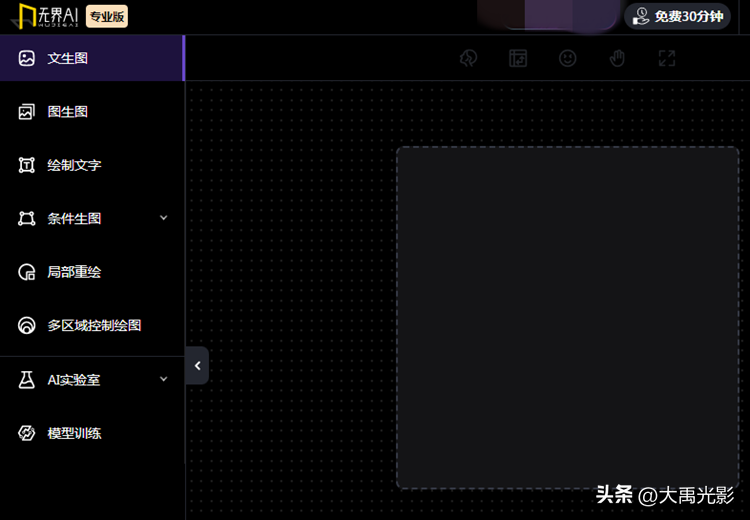Screen dimensions: 750x520
Task: Click the hand-coin icon beside 免费30分钟
Action: click(x=641, y=16)
